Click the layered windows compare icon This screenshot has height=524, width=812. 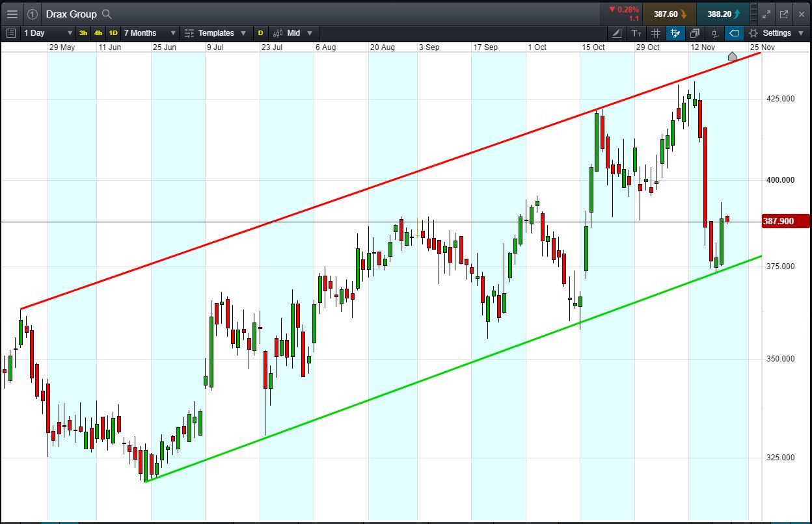tap(695, 33)
